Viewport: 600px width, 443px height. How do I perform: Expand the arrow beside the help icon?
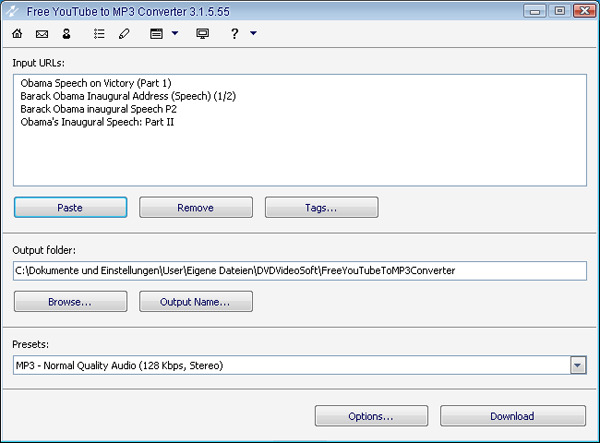coord(253,34)
